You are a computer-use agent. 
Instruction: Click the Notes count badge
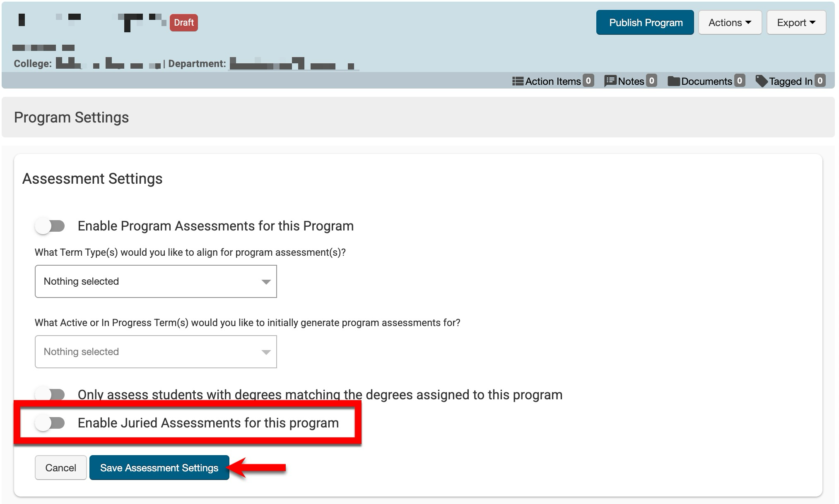(651, 81)
